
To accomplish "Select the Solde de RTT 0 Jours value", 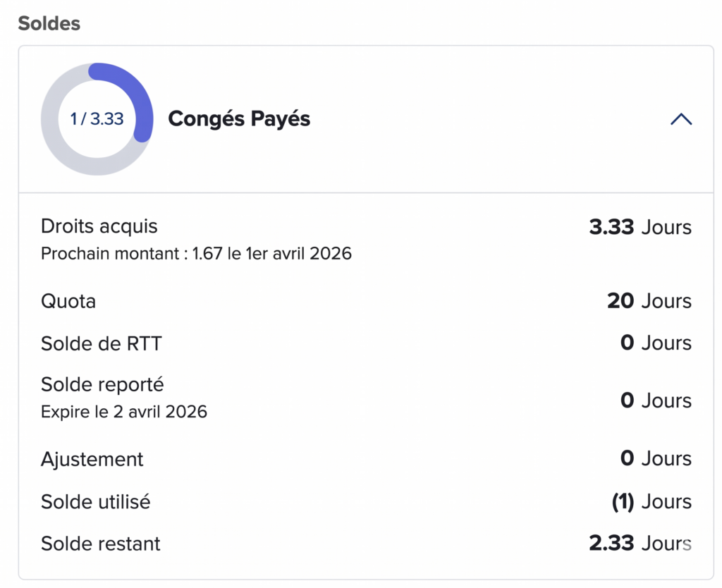I will coord(656,343).
